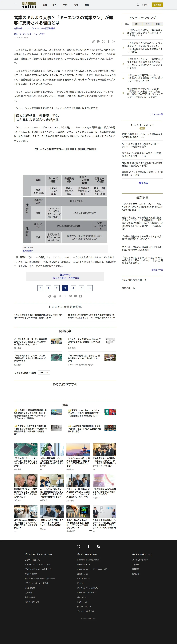Screen dimensions: 177x644
Task: Click the 会員登録 button
Action: point(157,5)
